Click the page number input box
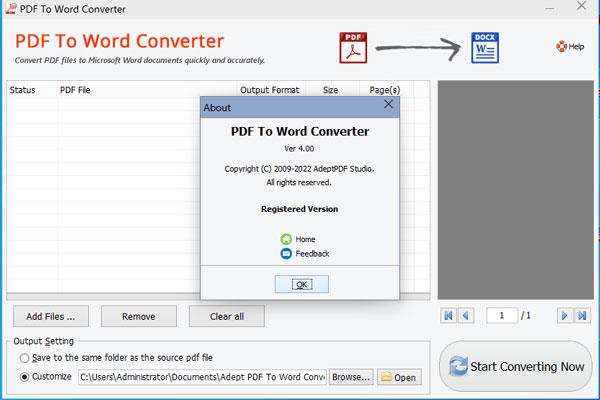 502,316
